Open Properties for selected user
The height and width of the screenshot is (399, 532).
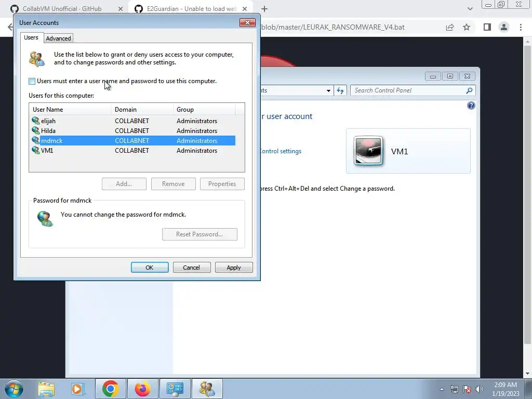[x=222, y=184]
